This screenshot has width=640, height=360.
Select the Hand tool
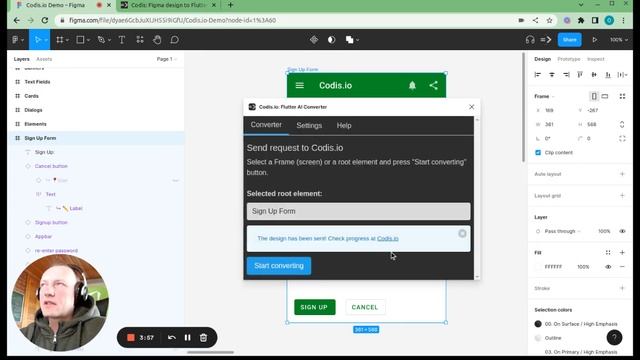click(157, 40)
